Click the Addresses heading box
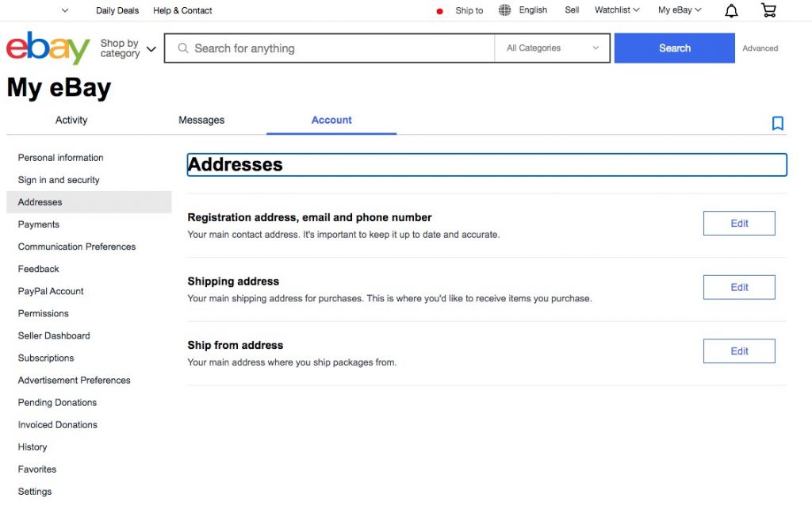Screen dimensions: 812x517 click(x=487, y=165)
